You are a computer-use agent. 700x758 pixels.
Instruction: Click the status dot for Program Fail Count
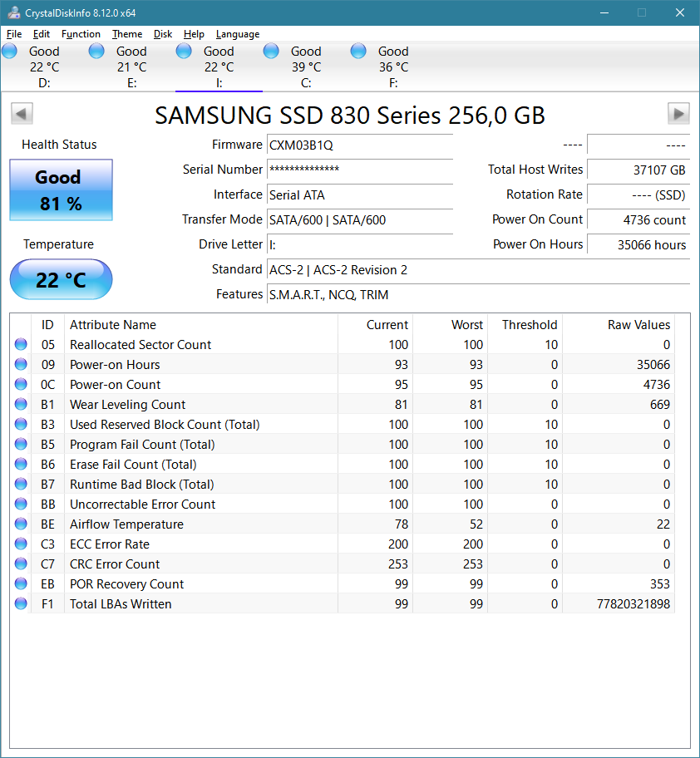pyautogui.click(x=21, y=444)
